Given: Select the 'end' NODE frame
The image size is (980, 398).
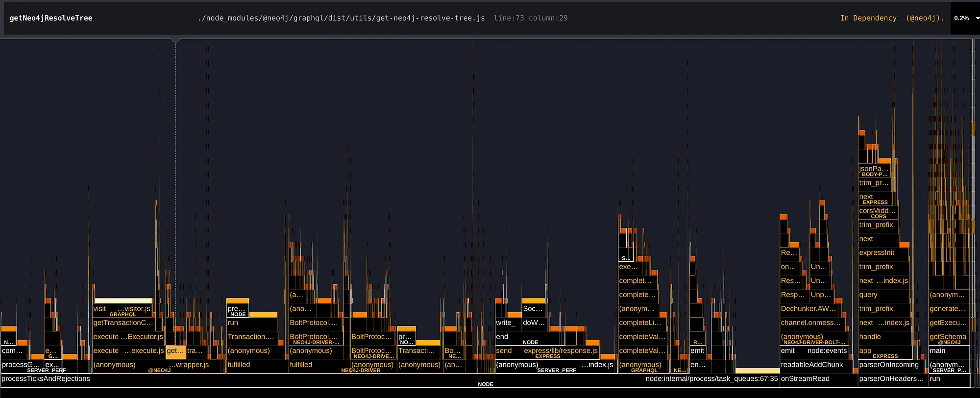Looking at the screenshot, I should point(530,338).
